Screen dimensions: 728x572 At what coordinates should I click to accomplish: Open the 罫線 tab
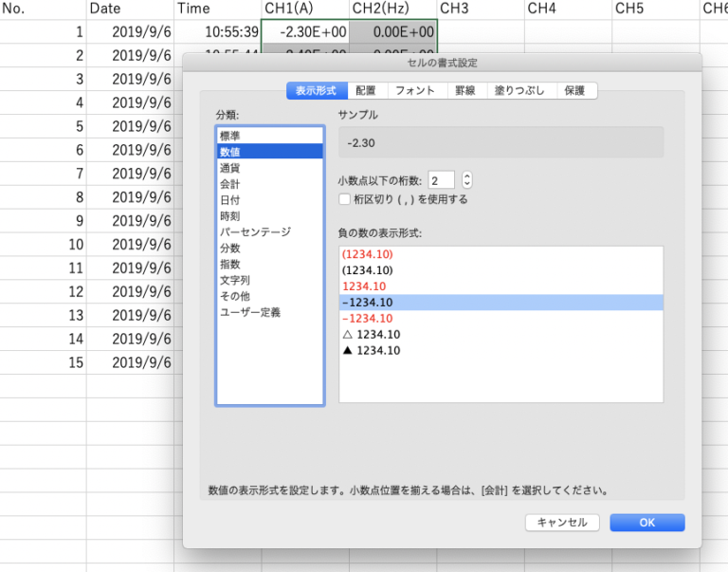tap(466, 91)
